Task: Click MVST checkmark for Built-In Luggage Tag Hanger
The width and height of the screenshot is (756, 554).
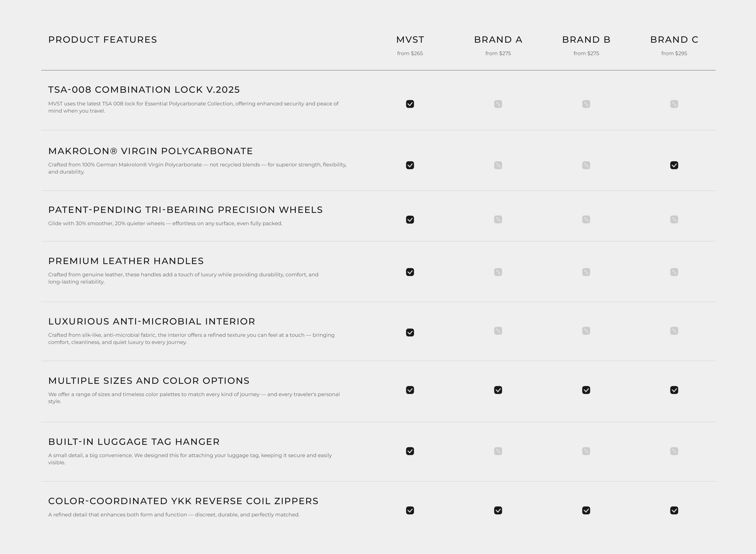Action: coord(410,451)
